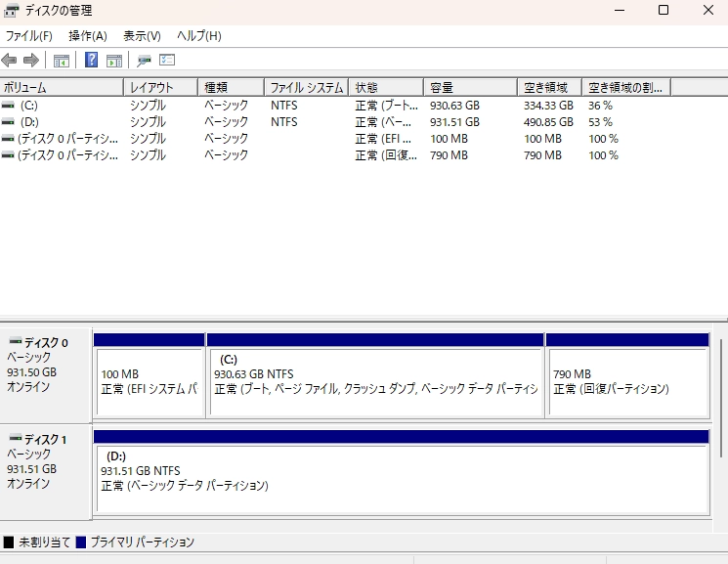Select the 790 MB recovery partition block
The width and height of the screenshot is (728, 564).
tap(626, 381)
